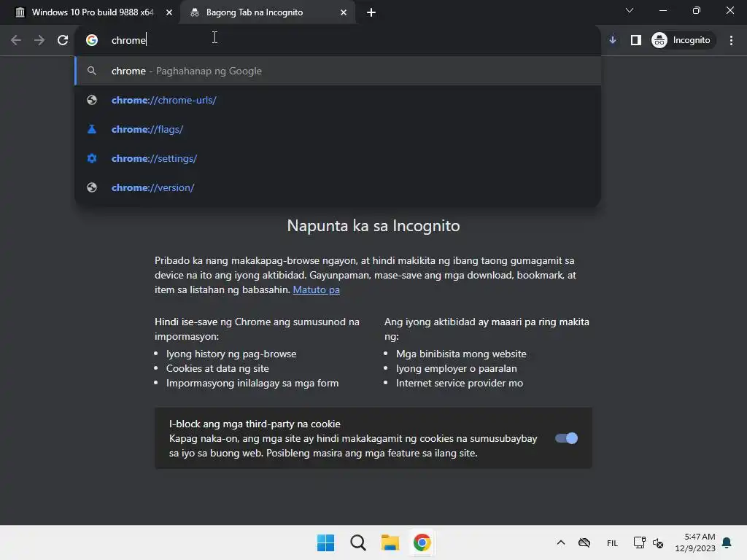This screenshot has height=560, width=747.
Task: Open the clock showing 5:47 AM
Action: (x=695, y=542)
